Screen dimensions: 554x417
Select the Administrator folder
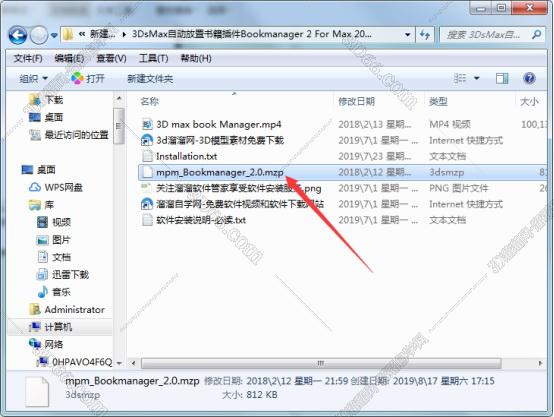(x=75, y=310)
